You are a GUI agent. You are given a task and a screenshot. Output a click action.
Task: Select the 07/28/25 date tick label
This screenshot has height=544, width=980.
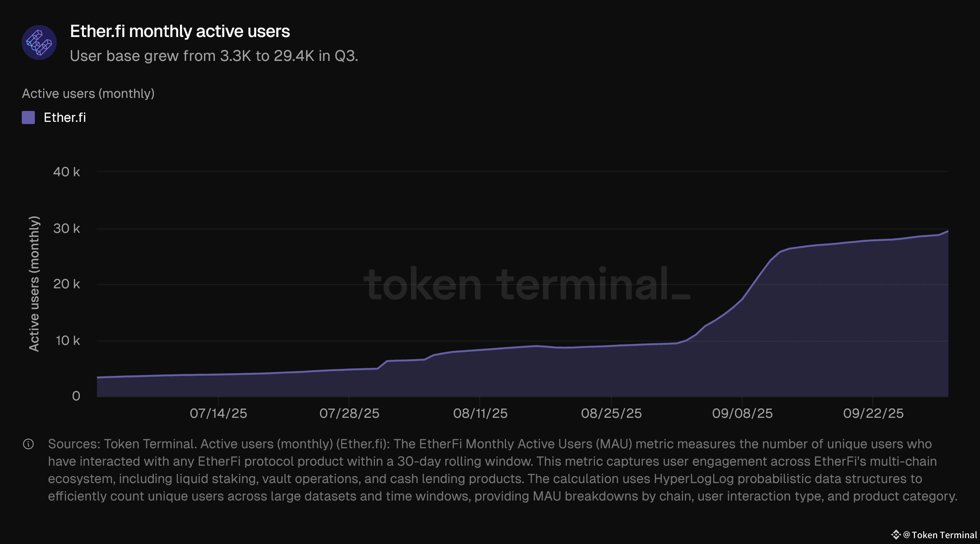point(349,413)
